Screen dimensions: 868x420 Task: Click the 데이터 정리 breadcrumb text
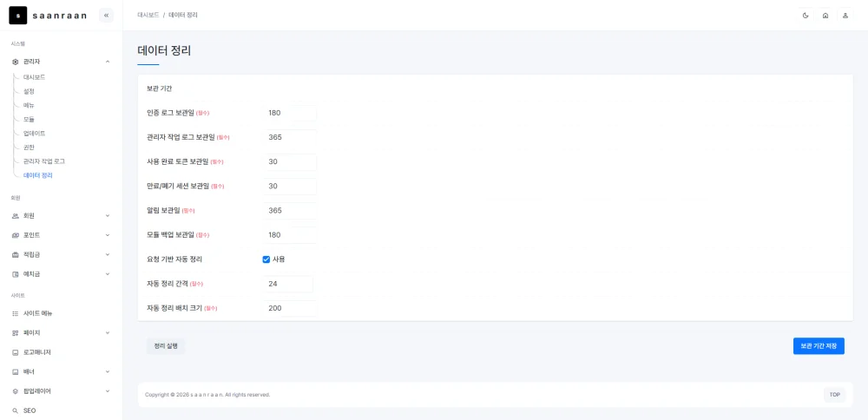pos(182,16)
